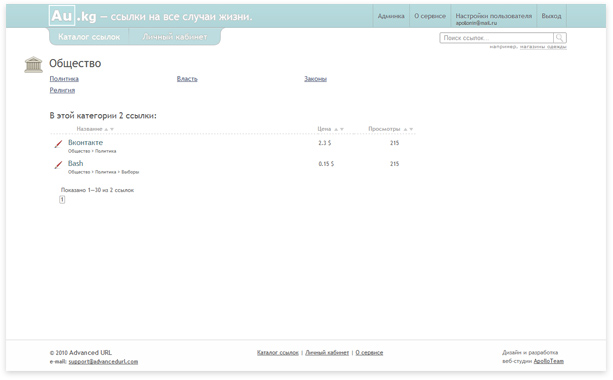Viewport: 613px width, 380px height.
Task: Sort by Цена descending arrow
Action: pyautogui.click(x=342, y=129)
